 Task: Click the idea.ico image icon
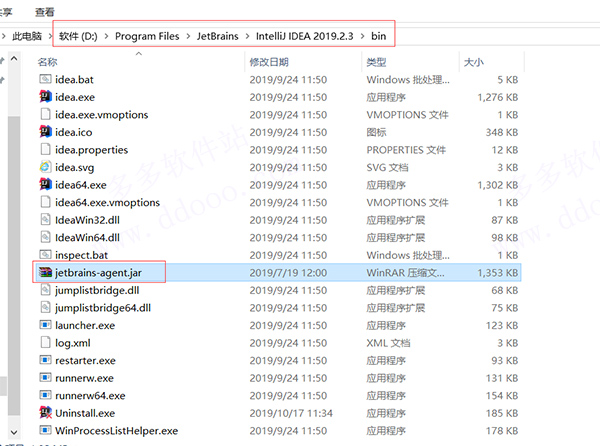(x=45, y=132)
